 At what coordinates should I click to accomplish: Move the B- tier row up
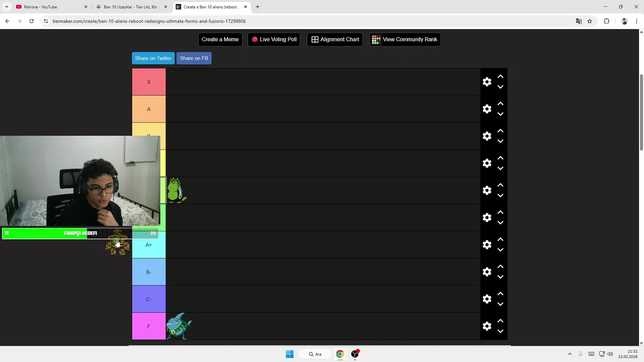500,266
